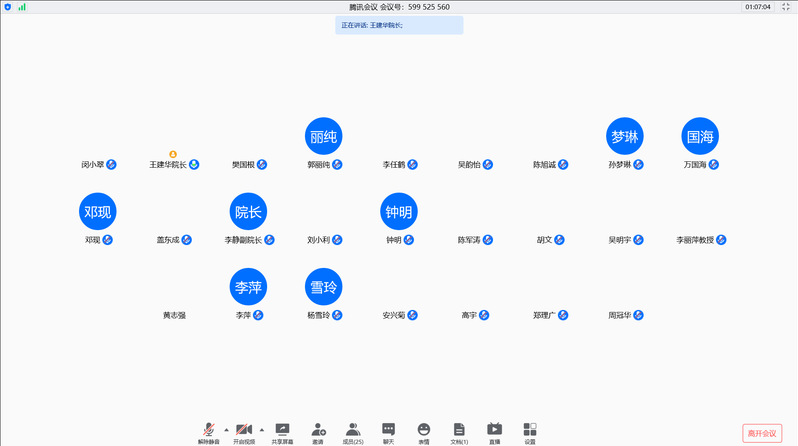Start screen sharing via 共享屏幕
This screenshot has height=446, width=798.
[x=282, y=430]
